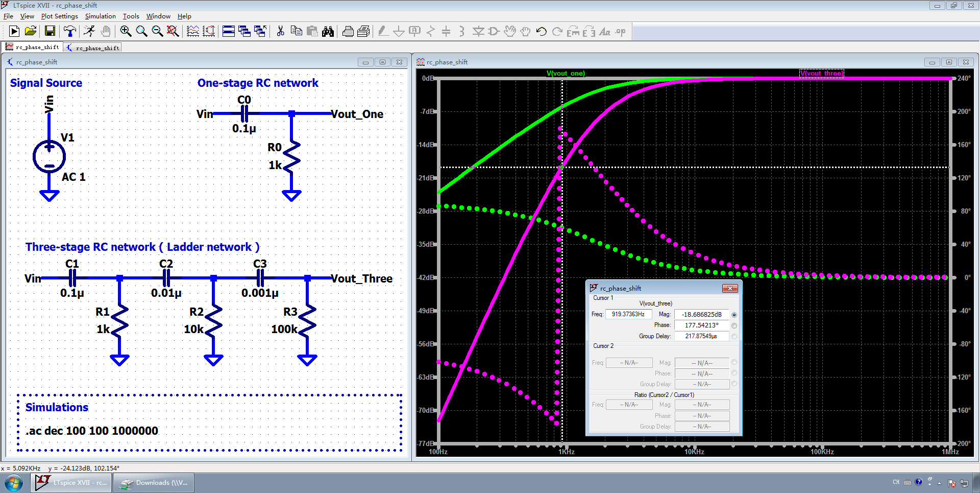The image size is (980, 493).
Task: Click the Windows Start button
Action: 14,483
